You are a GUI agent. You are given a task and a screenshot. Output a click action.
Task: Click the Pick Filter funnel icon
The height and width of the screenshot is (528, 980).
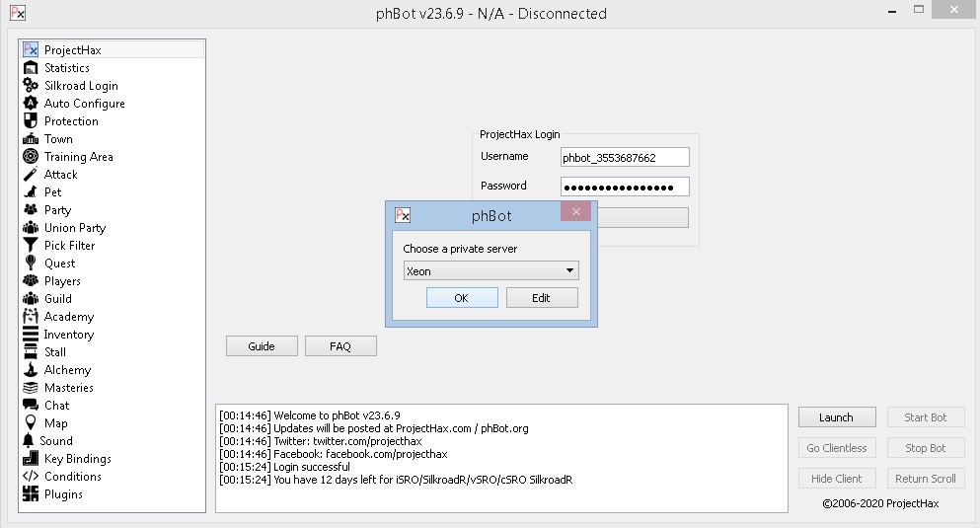click(x=31, y=246)
